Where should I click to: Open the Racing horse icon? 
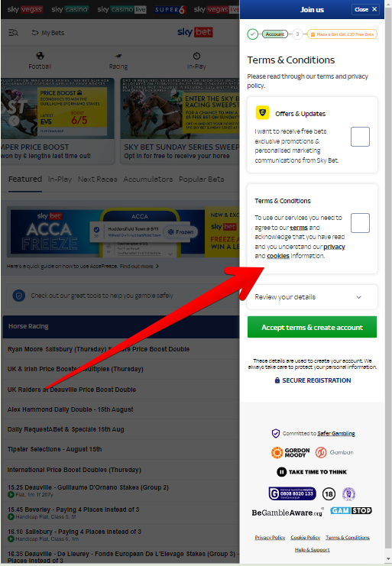tap(118, 56)
